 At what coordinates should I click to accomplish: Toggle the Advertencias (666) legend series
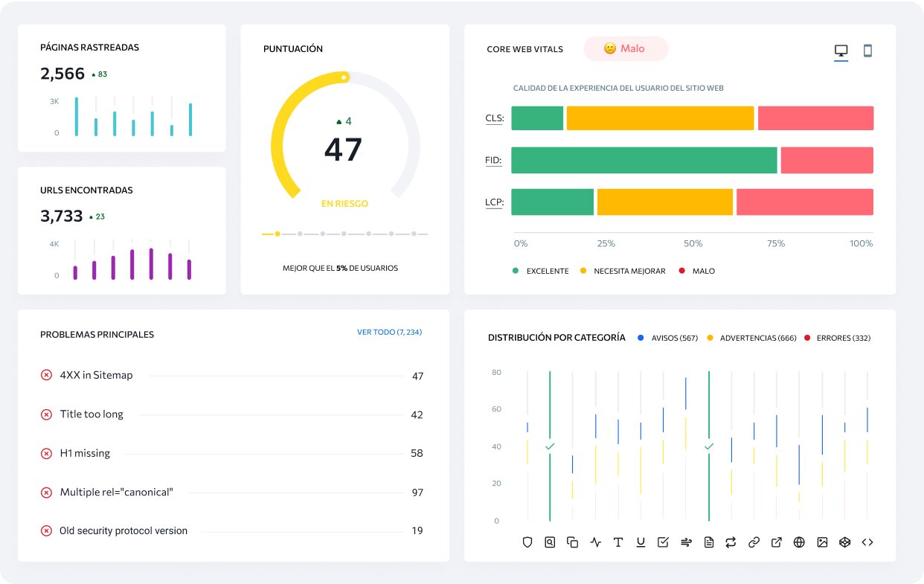[751, 338]
